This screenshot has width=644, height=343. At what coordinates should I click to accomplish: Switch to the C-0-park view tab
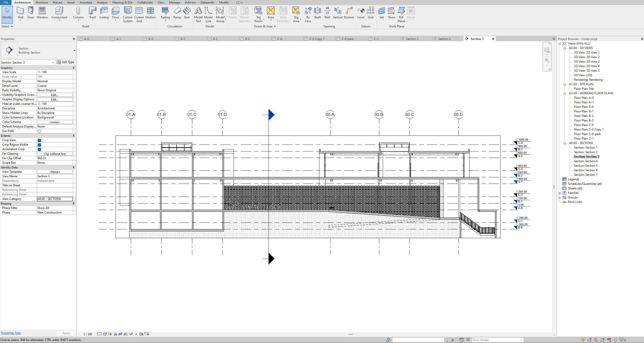347,39
